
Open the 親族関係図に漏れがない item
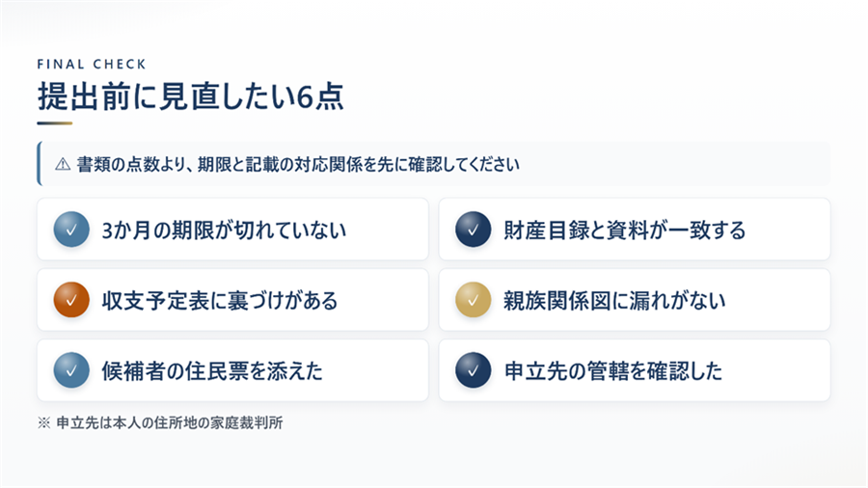pyautogui.click(x=635, y=300)
